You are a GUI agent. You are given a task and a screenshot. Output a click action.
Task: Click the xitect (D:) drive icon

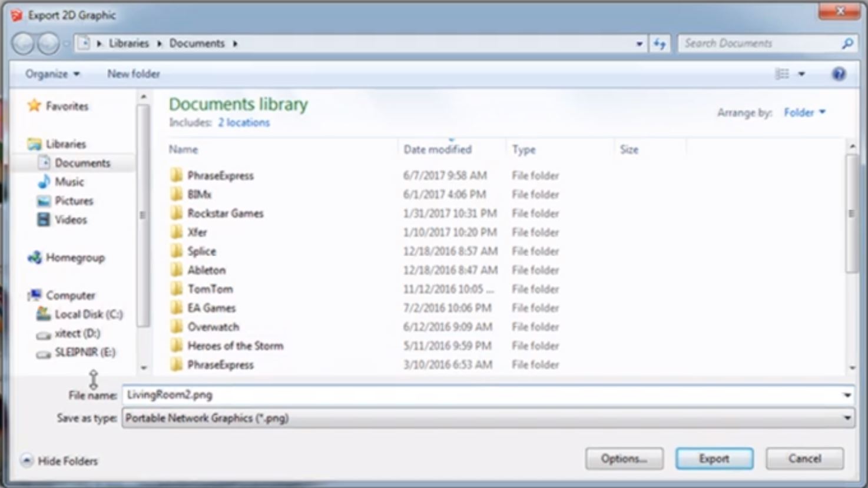(44, 334)
